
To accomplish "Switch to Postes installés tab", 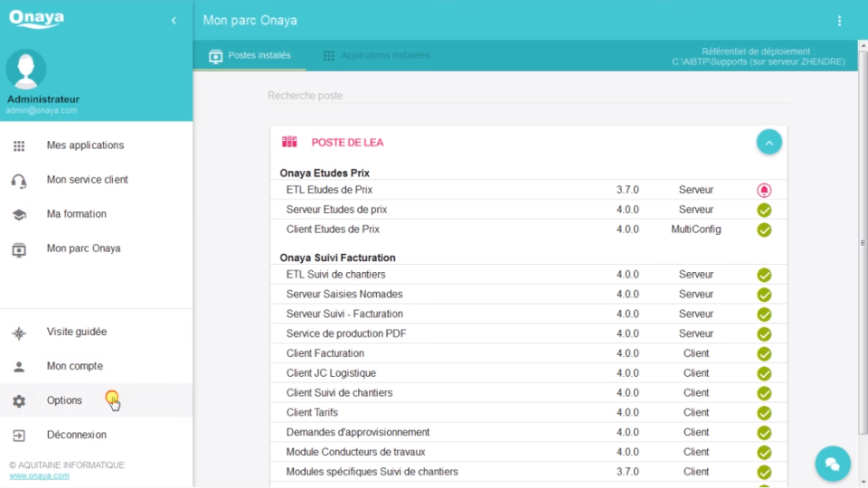I will click(250, 56).
